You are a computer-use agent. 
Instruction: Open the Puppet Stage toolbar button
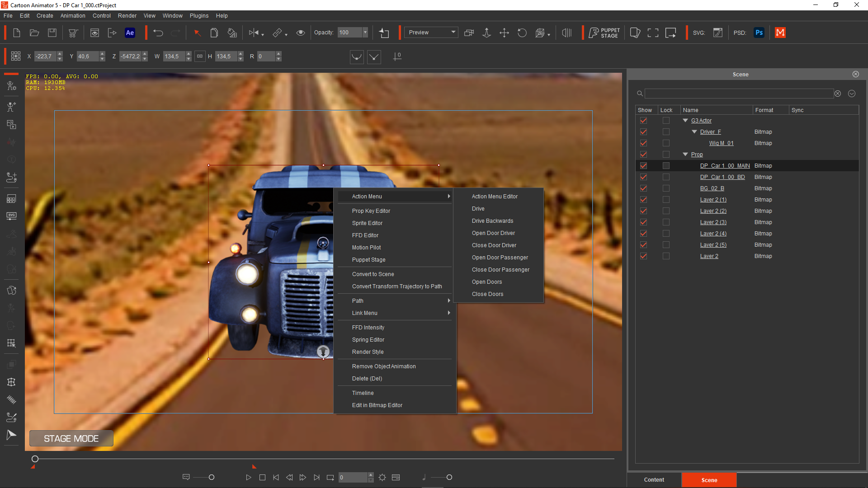click(604, 33)
